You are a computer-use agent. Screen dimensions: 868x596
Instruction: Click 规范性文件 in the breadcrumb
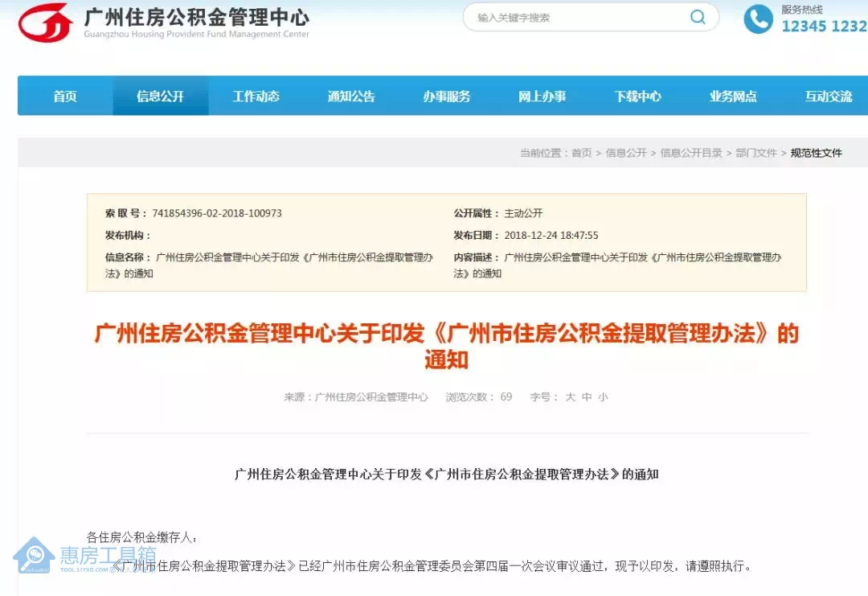pyautogui.click(x=817, y=153)
